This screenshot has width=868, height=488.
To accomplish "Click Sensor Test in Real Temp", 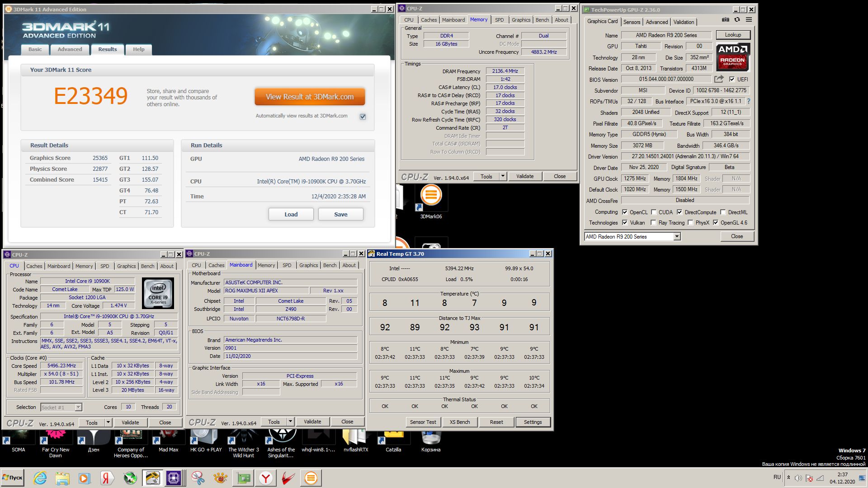I will tap(423, 422).
